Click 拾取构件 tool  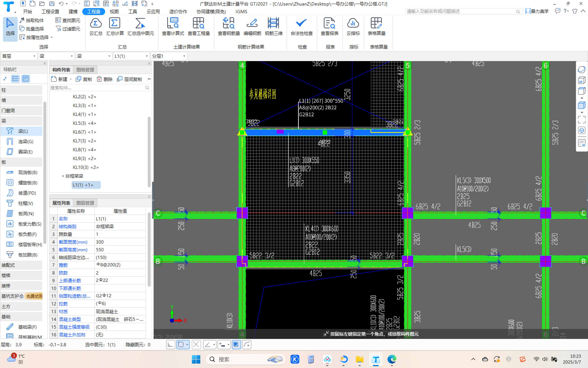(x=32, y=20)
